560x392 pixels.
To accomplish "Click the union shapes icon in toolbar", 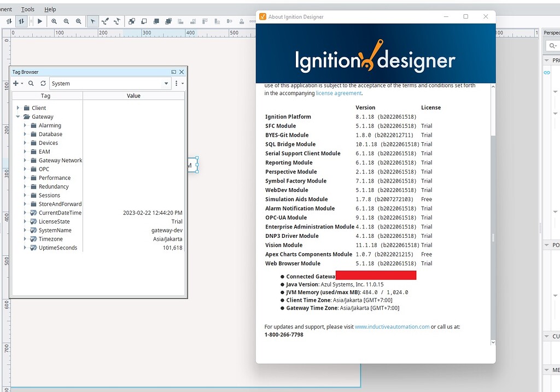I will (x=132, y=21).
